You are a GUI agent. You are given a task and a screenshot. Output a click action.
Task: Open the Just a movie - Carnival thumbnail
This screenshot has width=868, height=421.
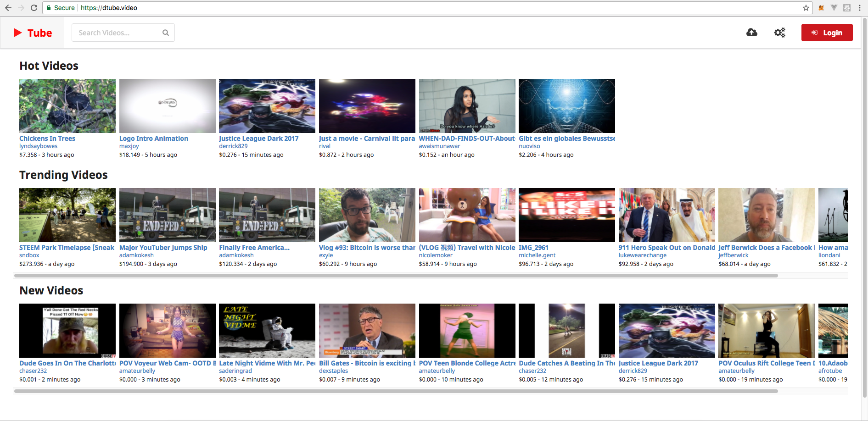(367, 106)
